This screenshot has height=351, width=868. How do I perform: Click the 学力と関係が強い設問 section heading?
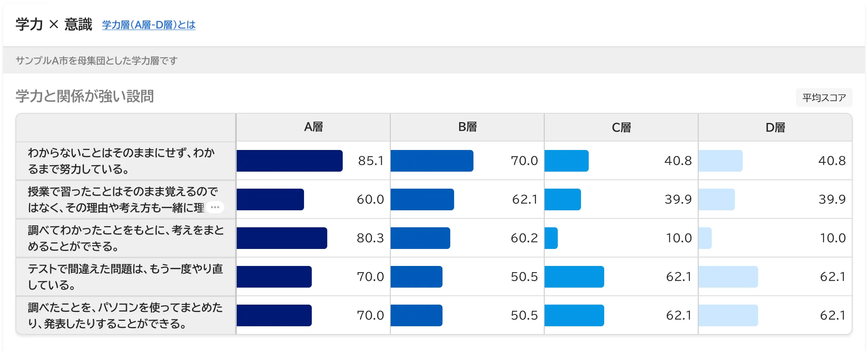(84, 97)
